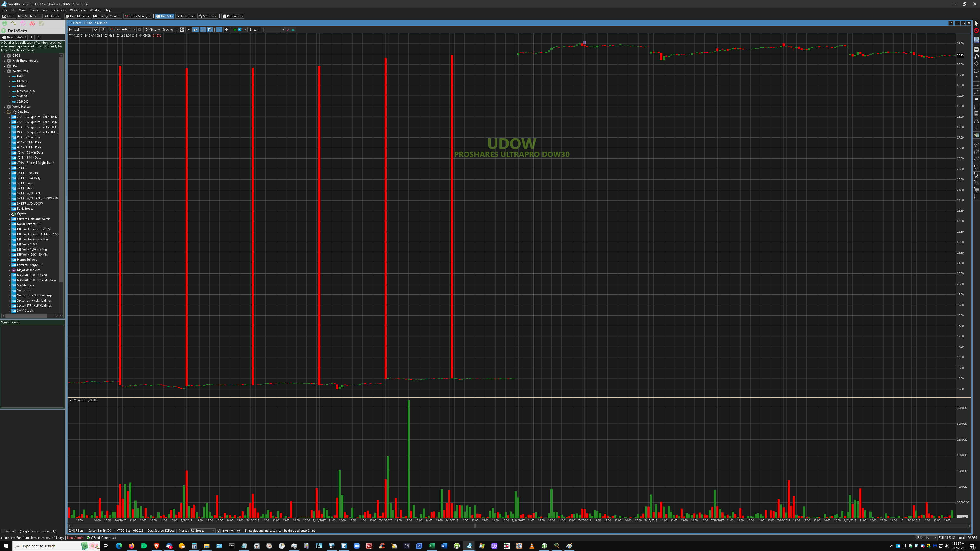Image resolution: width=980 pixels, height=551 pixels.
Task: Open chart style settings gear icon
Action: 139,30
